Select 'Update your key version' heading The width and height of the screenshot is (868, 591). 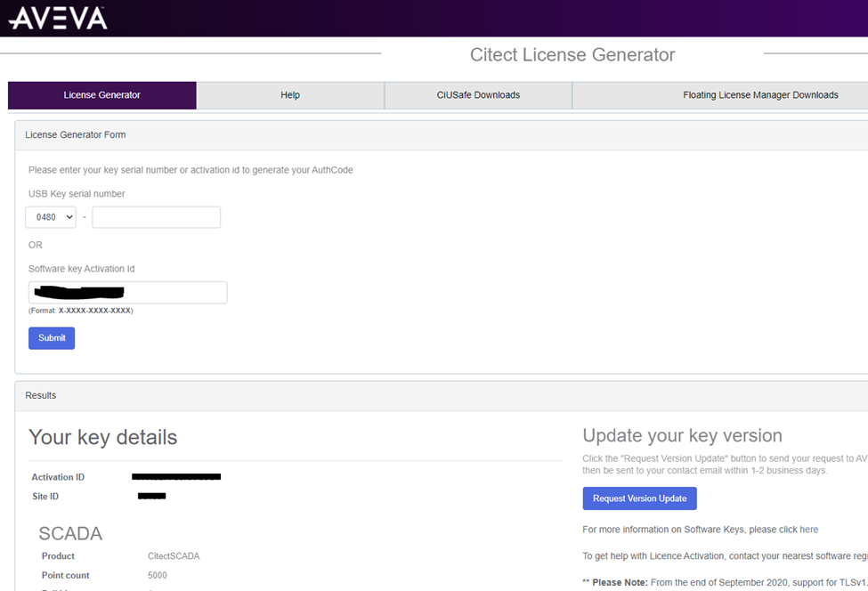[682, 435]
